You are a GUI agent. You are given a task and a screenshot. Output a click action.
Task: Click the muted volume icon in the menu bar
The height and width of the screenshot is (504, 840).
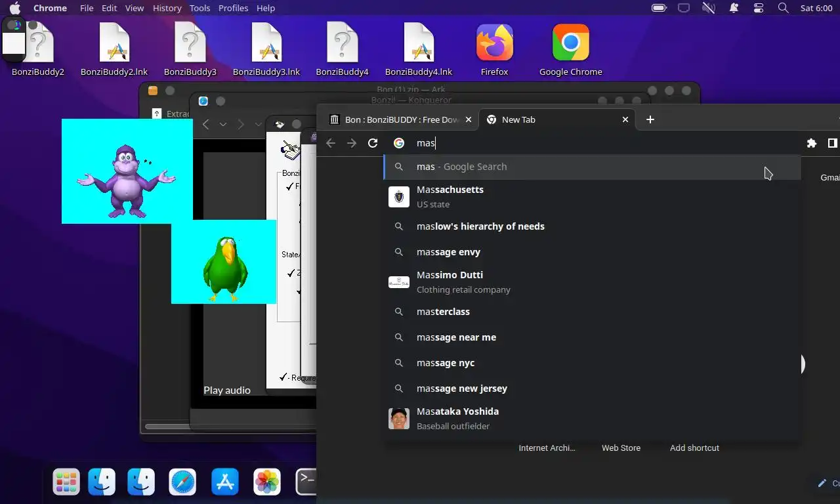709,8
